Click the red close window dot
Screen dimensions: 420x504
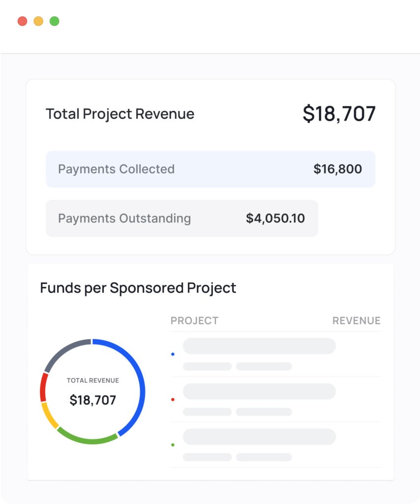(22, 21)
